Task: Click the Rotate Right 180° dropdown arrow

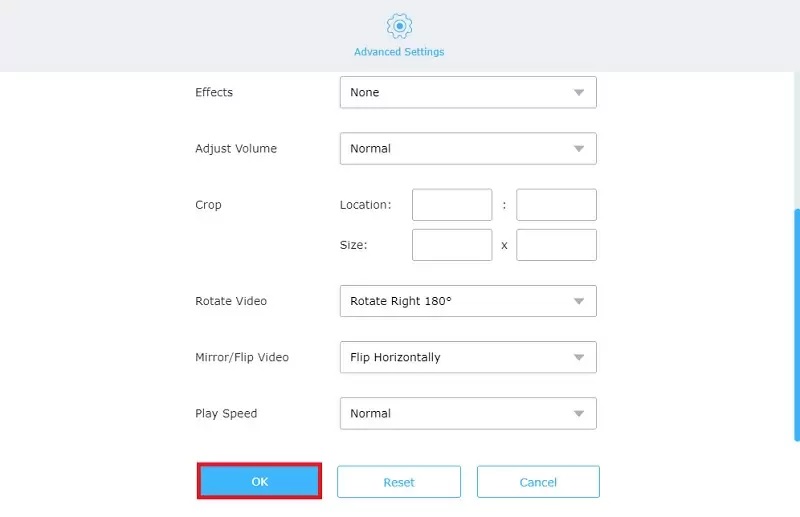Action: (579, 301)
